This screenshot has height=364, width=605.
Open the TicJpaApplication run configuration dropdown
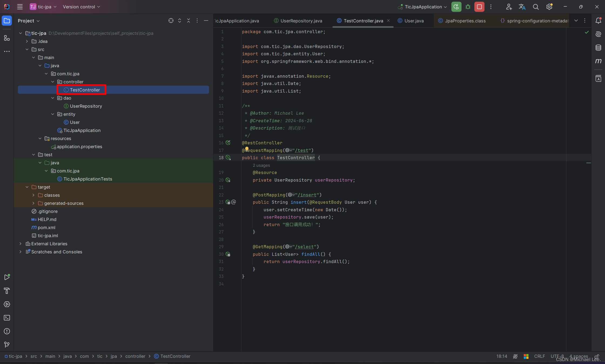pos(423,7)
